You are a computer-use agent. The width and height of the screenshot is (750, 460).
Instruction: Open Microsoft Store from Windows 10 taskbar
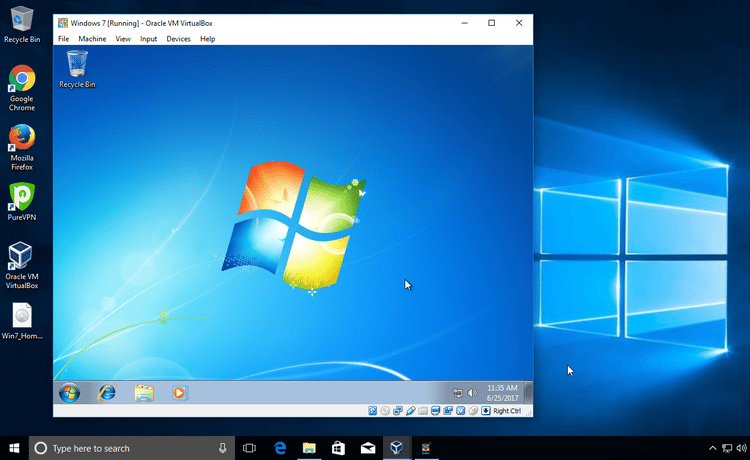338,448
